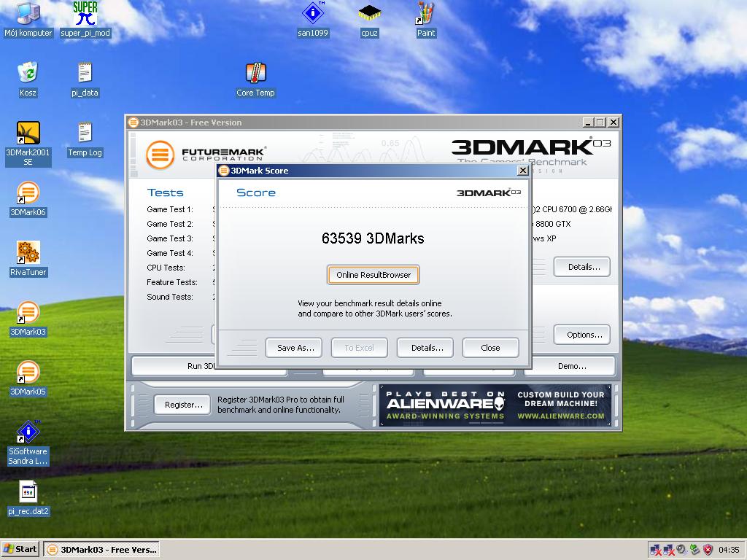Click 3DMark03 main window title icon
747x560 pixels.
[x=133, y=122]
